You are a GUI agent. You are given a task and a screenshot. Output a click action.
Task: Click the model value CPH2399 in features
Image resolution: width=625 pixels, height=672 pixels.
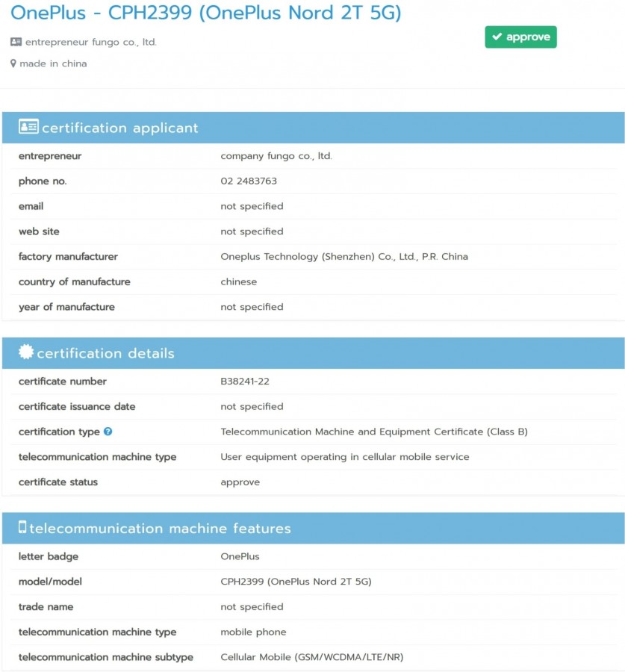296,582
